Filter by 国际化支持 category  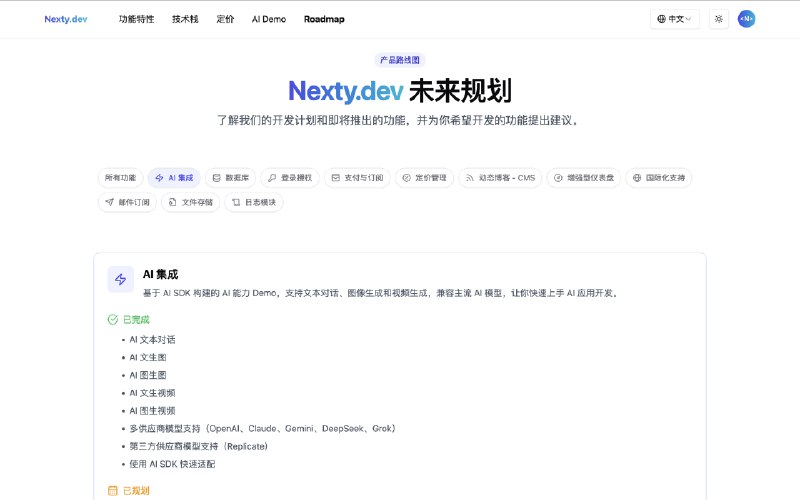(x=659, y=178)
